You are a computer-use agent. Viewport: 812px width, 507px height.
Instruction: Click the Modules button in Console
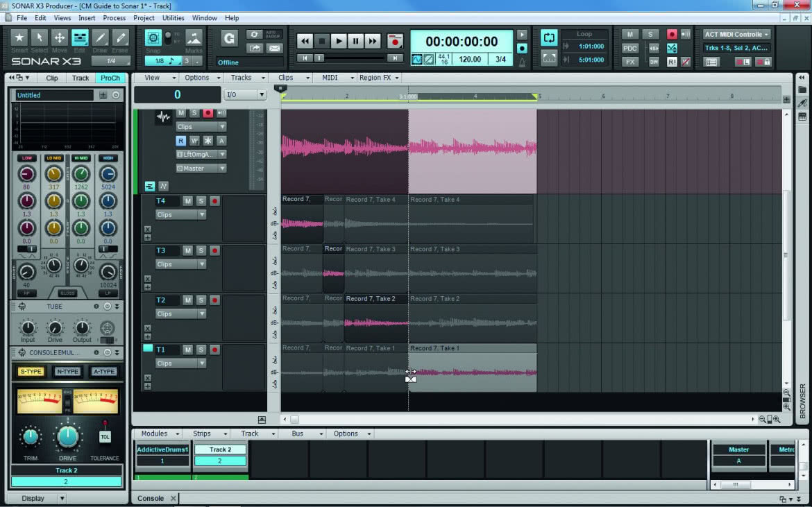point(158,433)
